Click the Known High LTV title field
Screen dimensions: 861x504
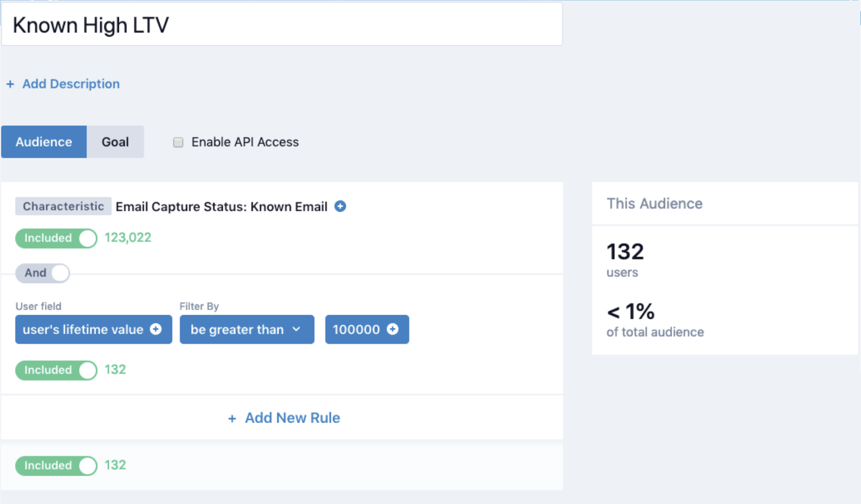point(282,25)
